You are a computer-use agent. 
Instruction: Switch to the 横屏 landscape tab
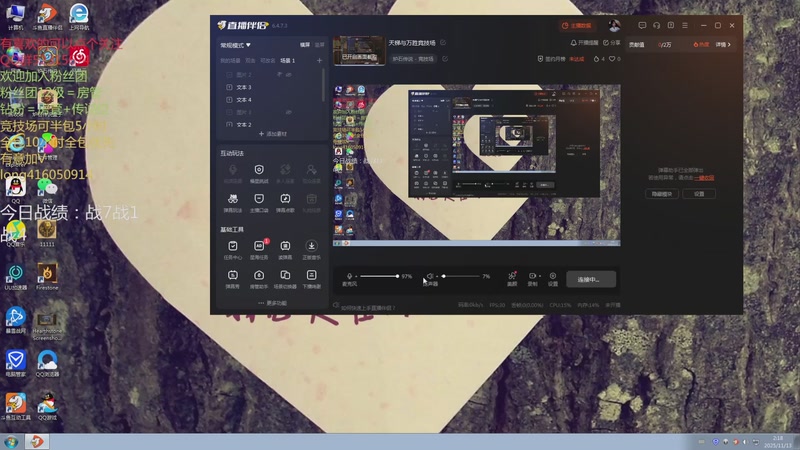tap(305, 45)
